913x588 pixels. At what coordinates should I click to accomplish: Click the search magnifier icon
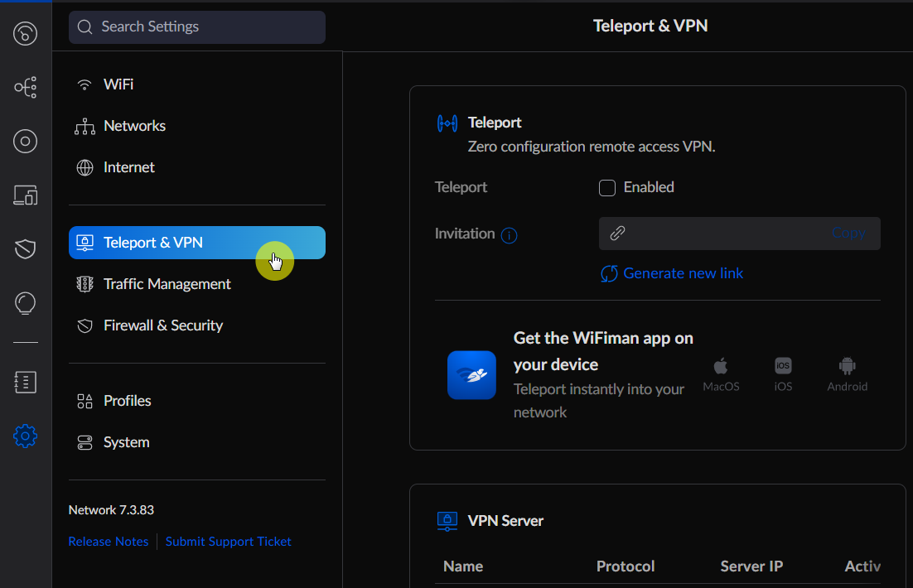point(85,27)
